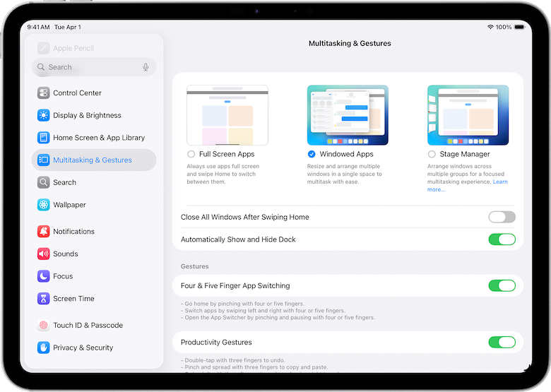Screen dimensions: 551x392
Task: Tap the Gestures section header
Action: [195, 266]
